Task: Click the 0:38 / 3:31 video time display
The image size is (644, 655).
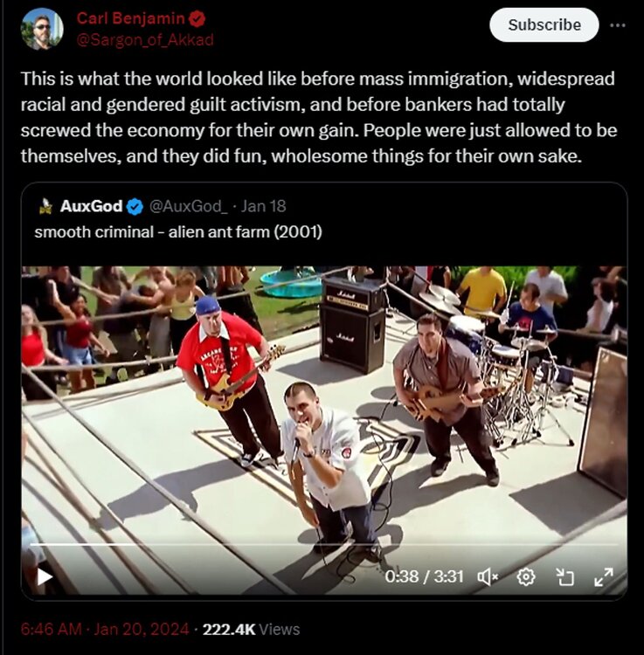Action: point(426,576)
